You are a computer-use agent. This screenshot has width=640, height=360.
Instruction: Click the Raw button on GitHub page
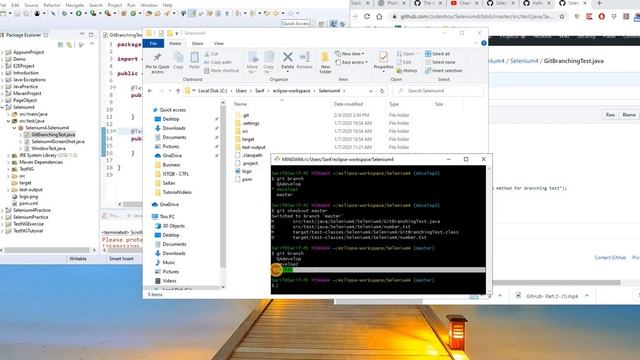pos(610,115)
